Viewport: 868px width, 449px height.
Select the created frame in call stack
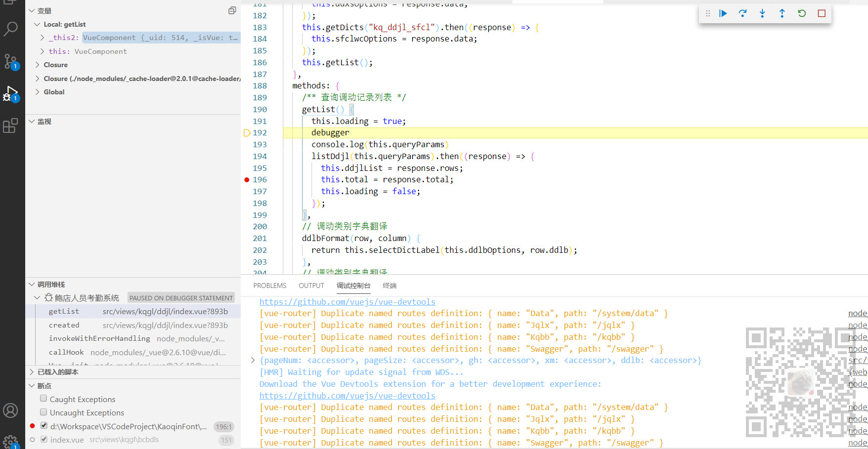(x=64, y=325)
